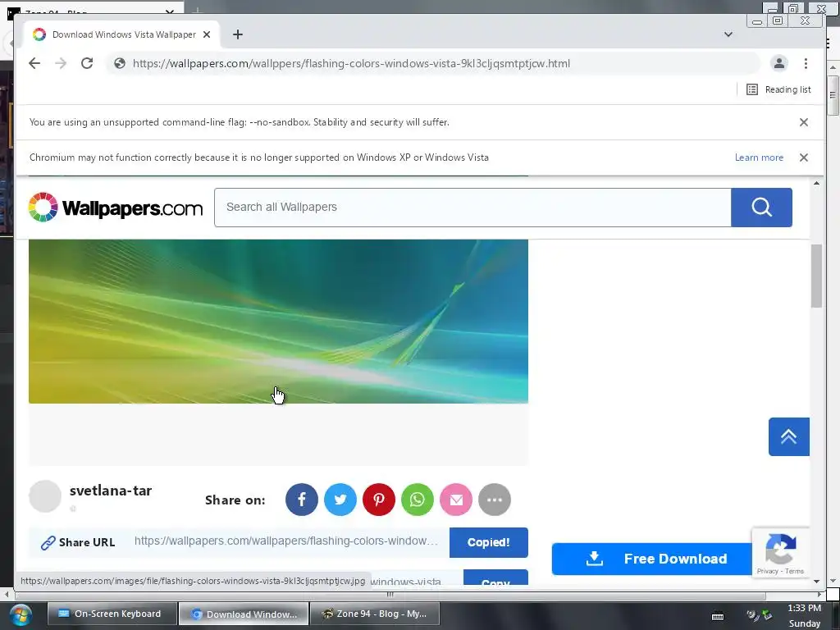Click the Share URL link icon
840x630 pixels.
48,543
